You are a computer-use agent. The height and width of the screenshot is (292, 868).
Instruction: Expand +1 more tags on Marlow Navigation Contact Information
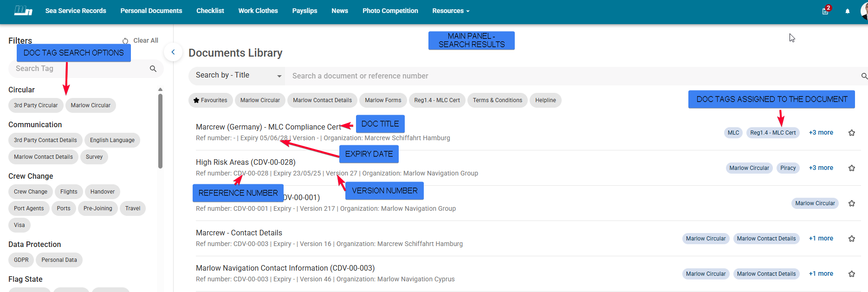[x=821, y=273]
